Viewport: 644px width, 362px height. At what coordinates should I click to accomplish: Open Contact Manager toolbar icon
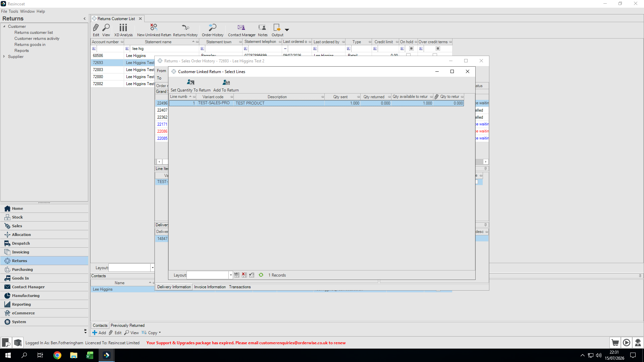[x=241, y=27]
